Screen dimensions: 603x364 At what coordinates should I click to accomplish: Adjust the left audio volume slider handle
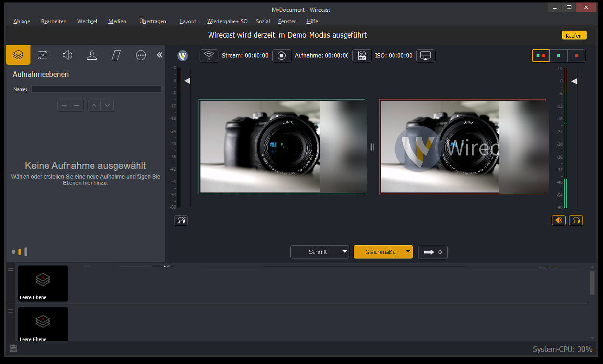click(x=187, y=81)
